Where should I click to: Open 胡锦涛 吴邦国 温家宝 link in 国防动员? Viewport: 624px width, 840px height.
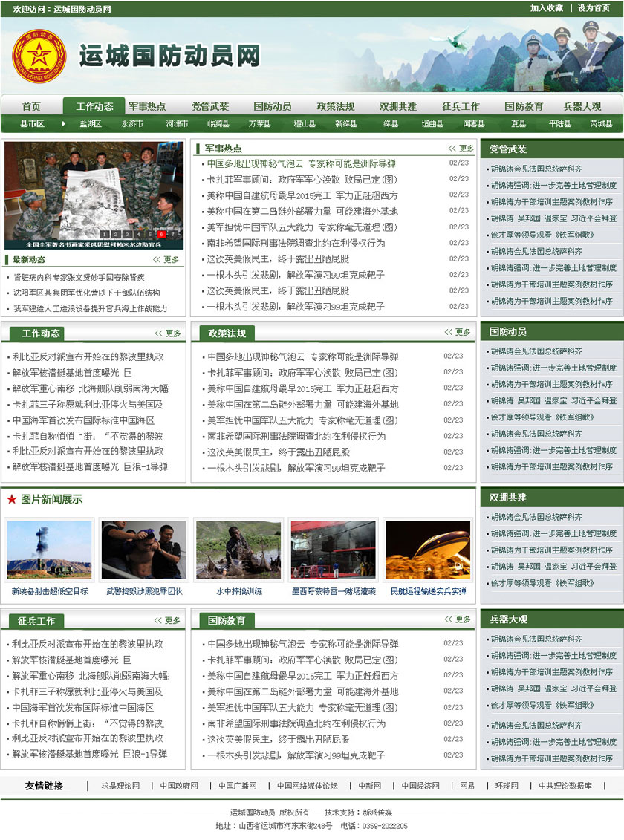(554, 401)
